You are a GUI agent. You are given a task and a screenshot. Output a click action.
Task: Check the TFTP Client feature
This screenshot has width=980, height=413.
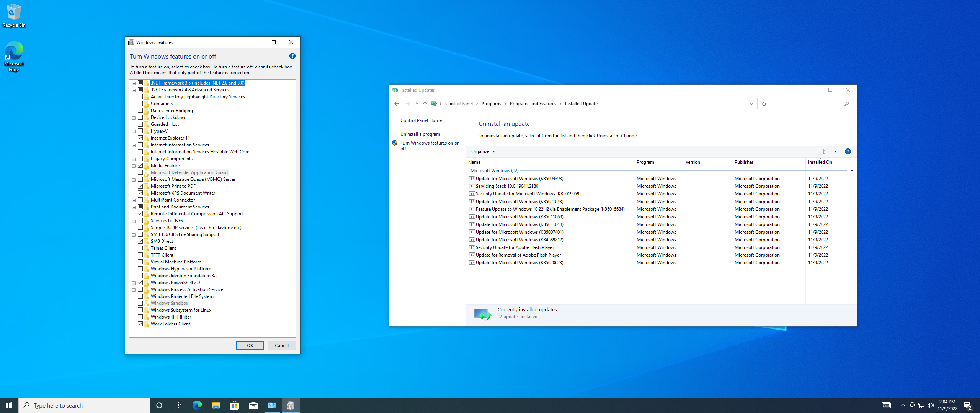(140, 255)
